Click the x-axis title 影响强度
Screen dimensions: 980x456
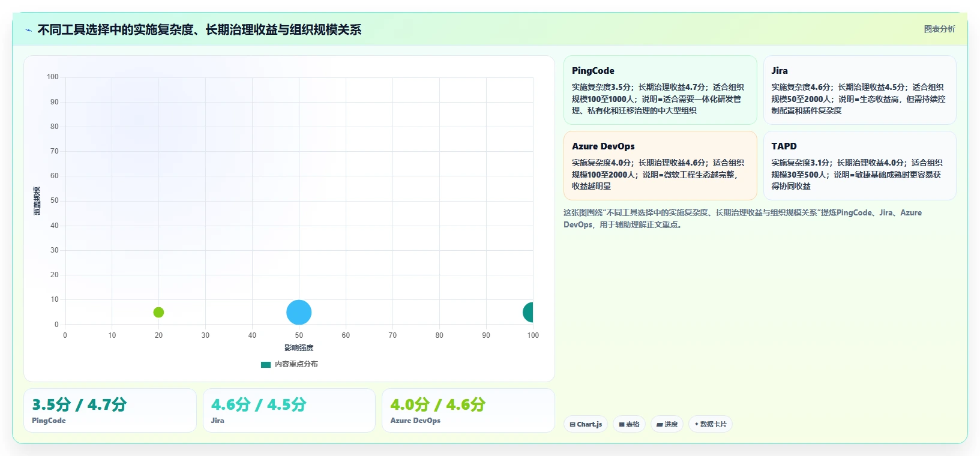tap(299, 348)
